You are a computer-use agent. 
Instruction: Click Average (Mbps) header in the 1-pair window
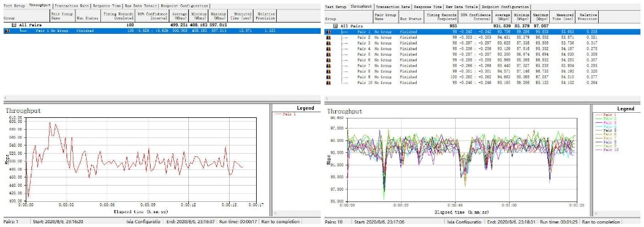(x=180, y=16)
